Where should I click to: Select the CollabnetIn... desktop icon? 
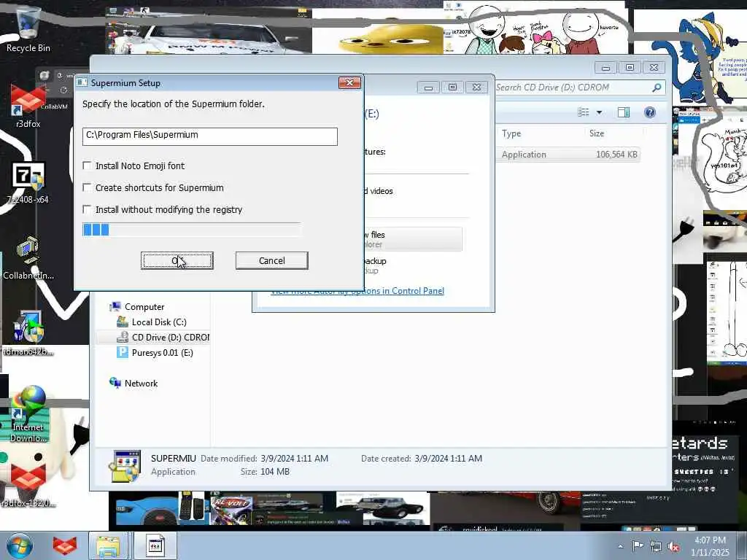point(28,258)
